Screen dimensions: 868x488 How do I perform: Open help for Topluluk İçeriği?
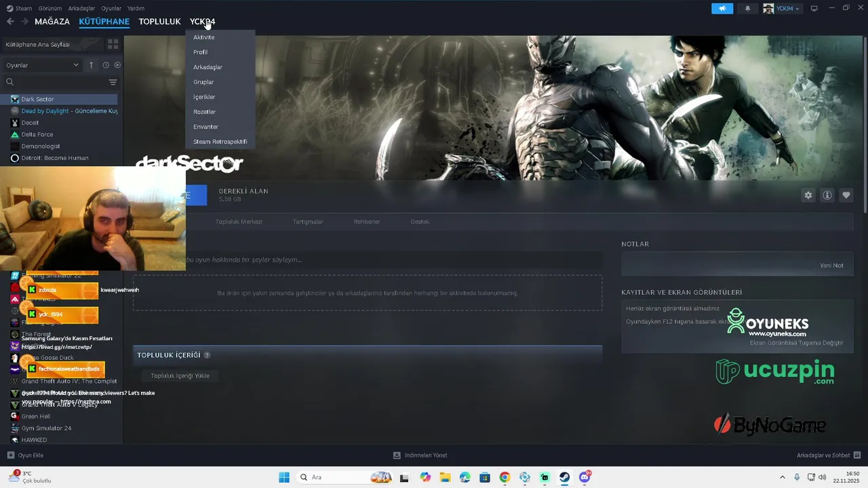tap(207, 355)
